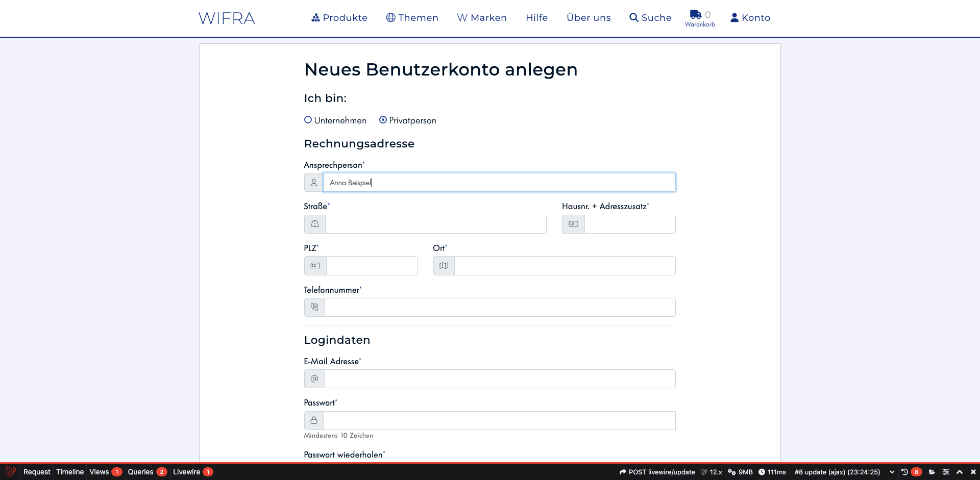Click the lock icon in the Passwort field
Screen dimensions: 980x480
tap(314, 420)
